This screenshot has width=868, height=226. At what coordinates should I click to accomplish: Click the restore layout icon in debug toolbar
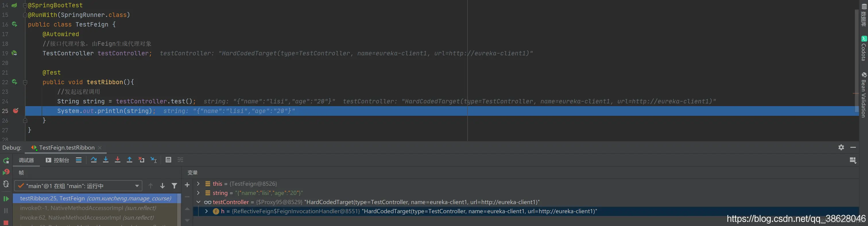pos(853,160)
